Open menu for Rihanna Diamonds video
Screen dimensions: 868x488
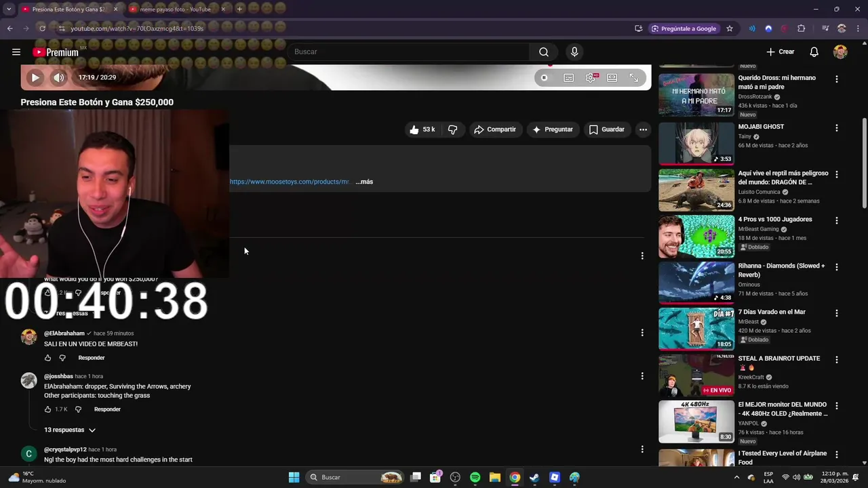[837, 267]
